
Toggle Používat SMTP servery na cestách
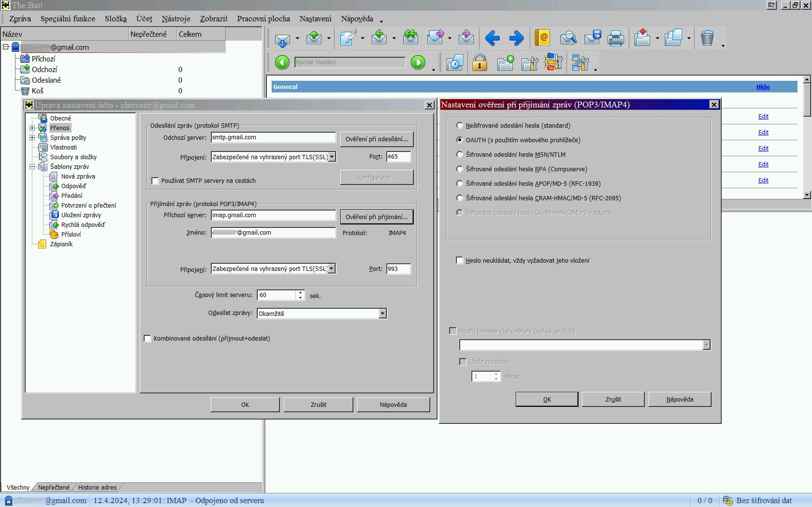pos(155,181)
